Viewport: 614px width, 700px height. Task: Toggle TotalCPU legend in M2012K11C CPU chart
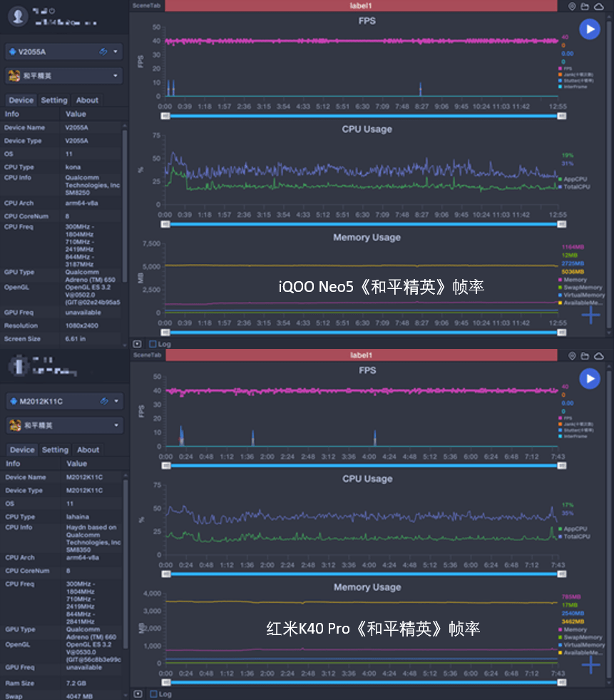pos(574,537)
